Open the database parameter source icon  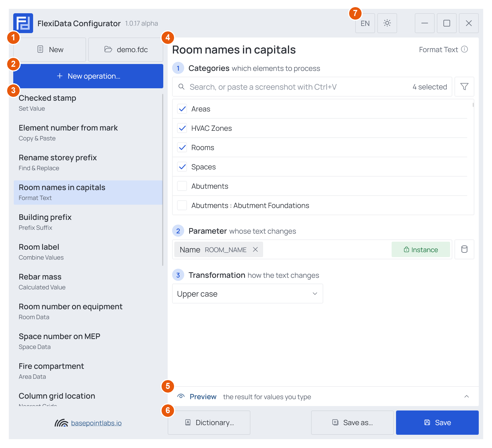click(x=464, y=249)
